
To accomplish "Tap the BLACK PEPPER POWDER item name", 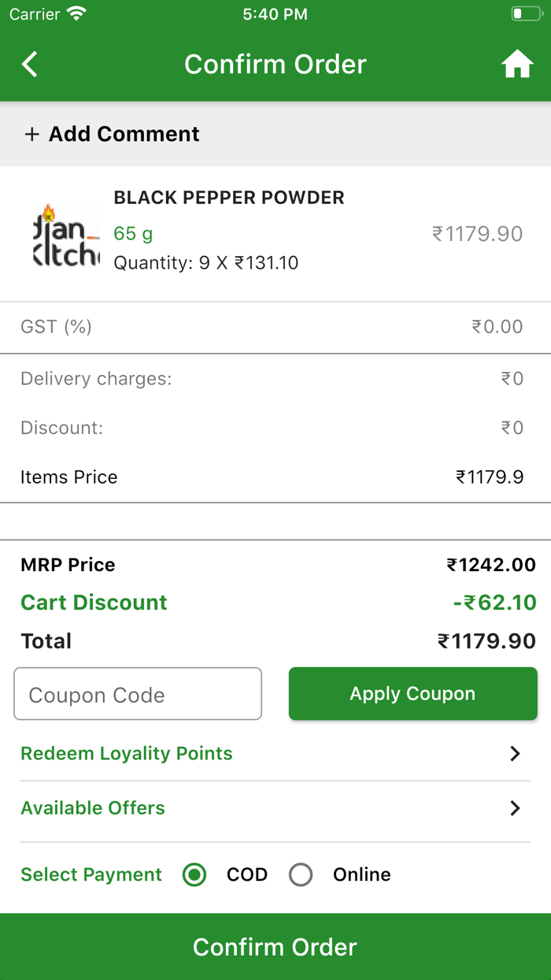I will tap(228, 198).
